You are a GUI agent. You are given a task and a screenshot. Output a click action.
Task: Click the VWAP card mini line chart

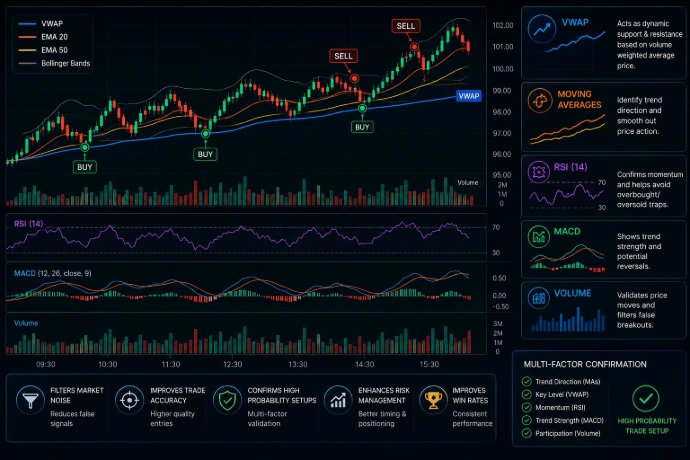(575, 42)
